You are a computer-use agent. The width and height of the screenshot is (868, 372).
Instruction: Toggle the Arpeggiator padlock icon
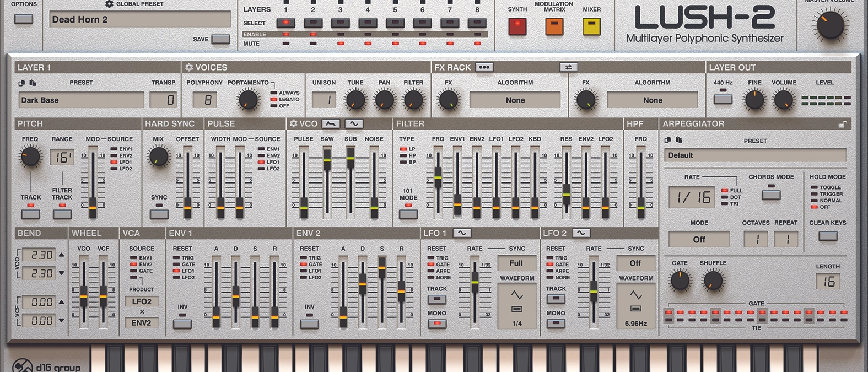pyautogui.click(x=842, y=124)
